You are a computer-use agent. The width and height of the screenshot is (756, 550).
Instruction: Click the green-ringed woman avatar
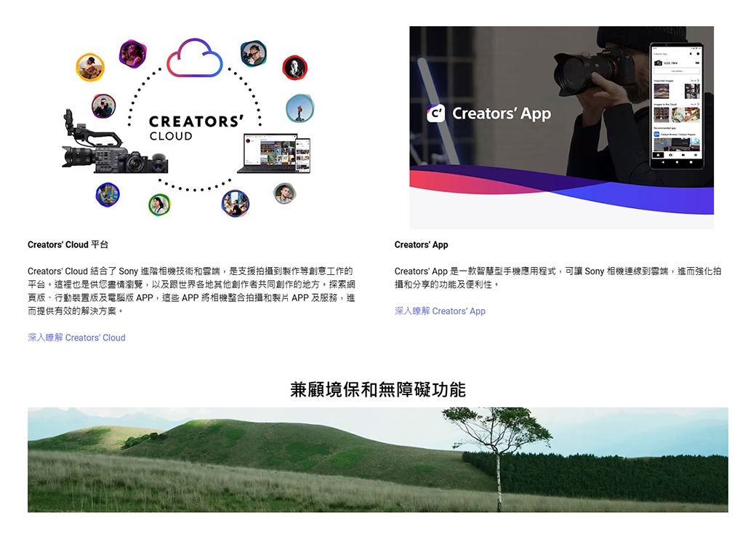click(x=159, y=205)
